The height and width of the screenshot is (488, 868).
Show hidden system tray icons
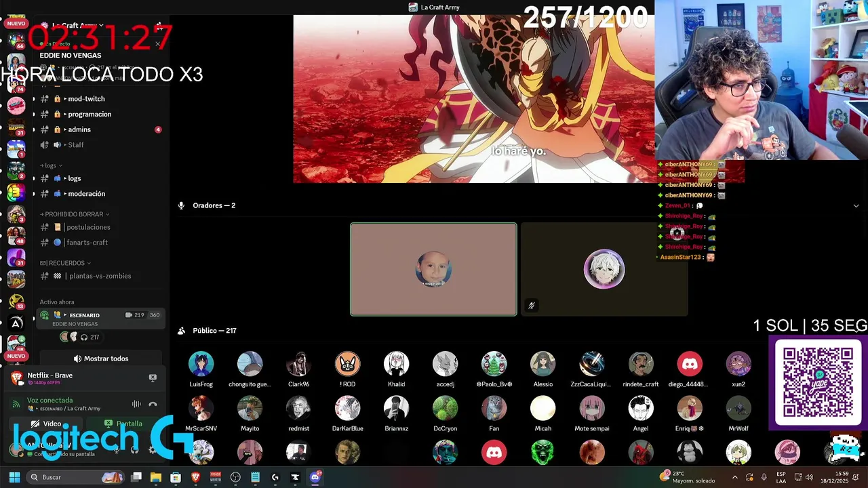[735, 477]
